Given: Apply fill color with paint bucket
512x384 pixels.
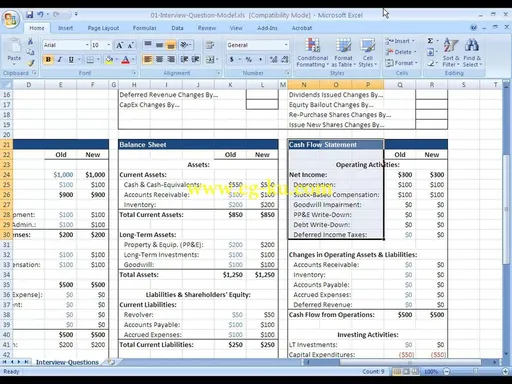Looking at the screenshot, I should pyautogui.click(x=109, y=60).
